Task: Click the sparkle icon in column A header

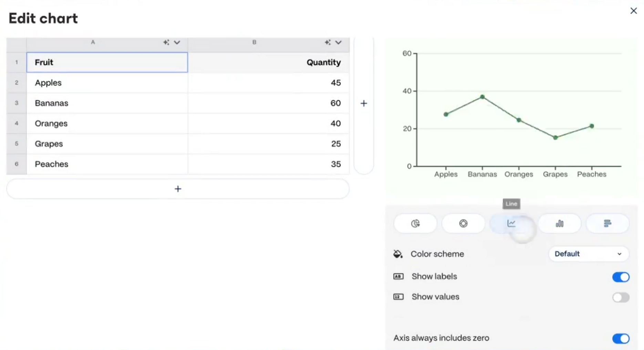Action: 166,42
